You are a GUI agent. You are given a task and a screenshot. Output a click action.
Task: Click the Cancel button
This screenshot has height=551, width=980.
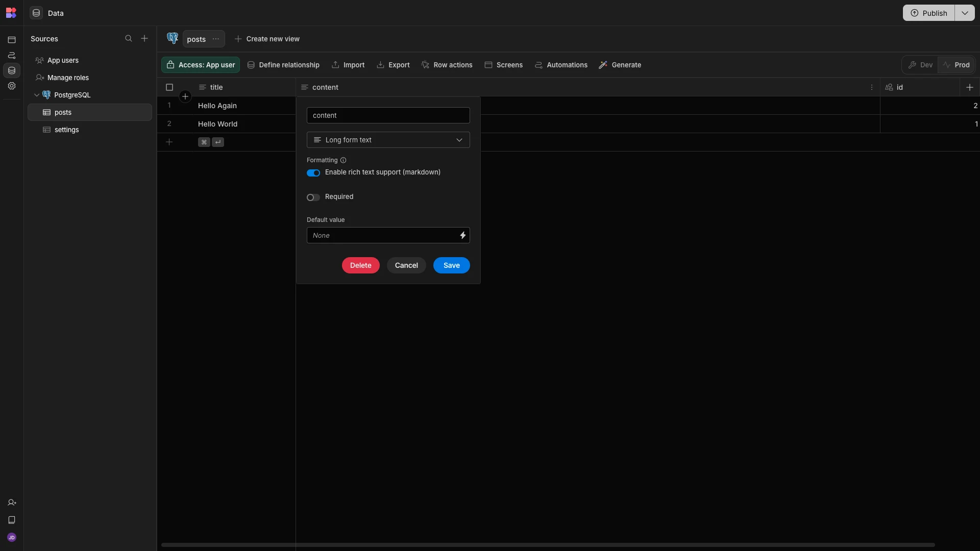406,265
